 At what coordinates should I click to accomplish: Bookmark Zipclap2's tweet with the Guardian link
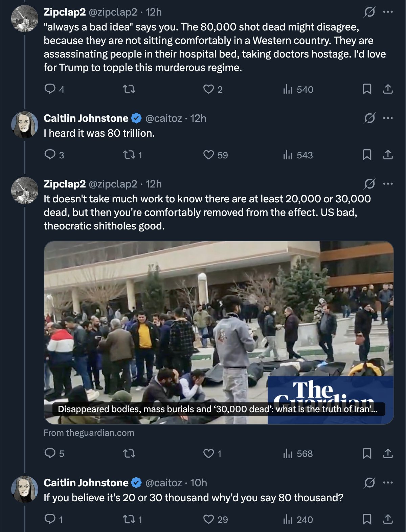[367, 453]
